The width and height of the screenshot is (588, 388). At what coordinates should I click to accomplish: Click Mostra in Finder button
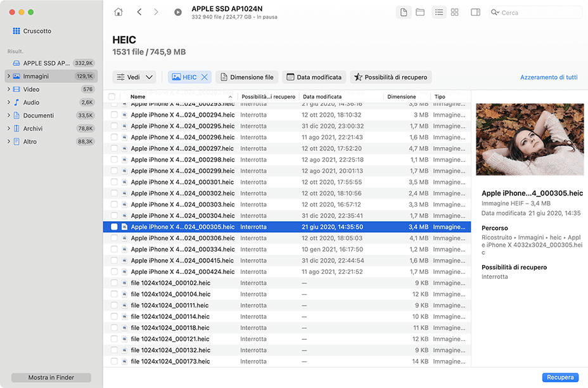(51, 377)
